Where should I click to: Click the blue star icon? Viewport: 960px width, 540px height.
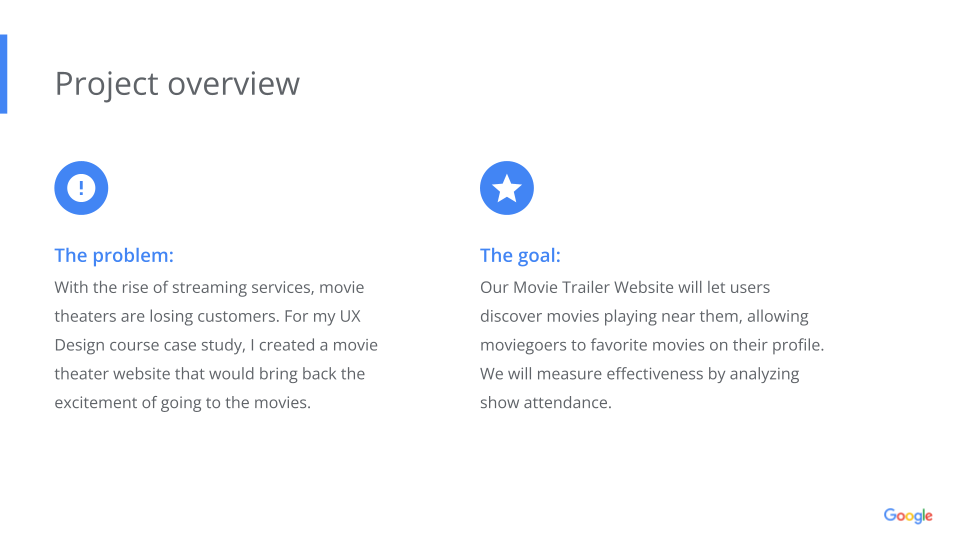pos(507,188)
